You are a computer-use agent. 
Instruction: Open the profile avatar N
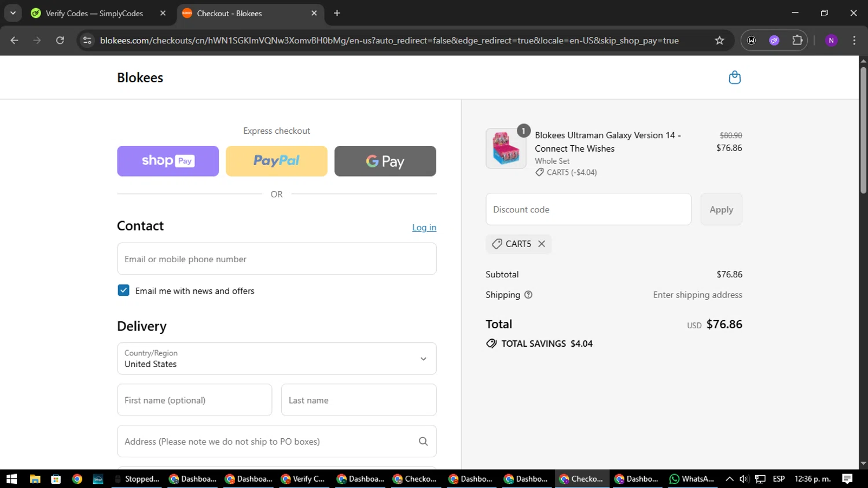click(831, 41)
